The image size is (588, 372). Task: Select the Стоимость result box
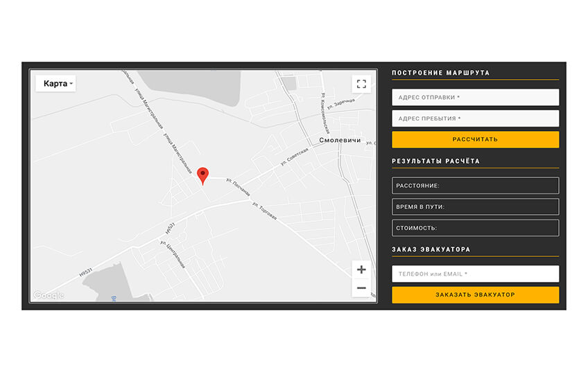(475, 228)
